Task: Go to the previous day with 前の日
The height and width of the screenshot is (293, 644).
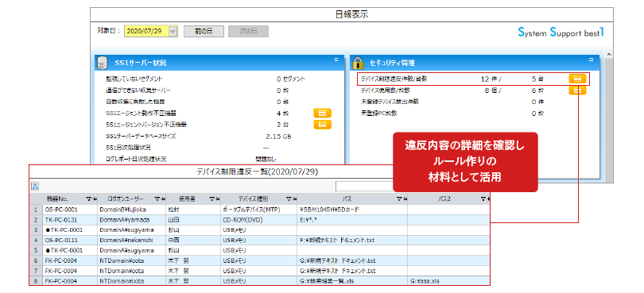Action: (x=204, y=31)
